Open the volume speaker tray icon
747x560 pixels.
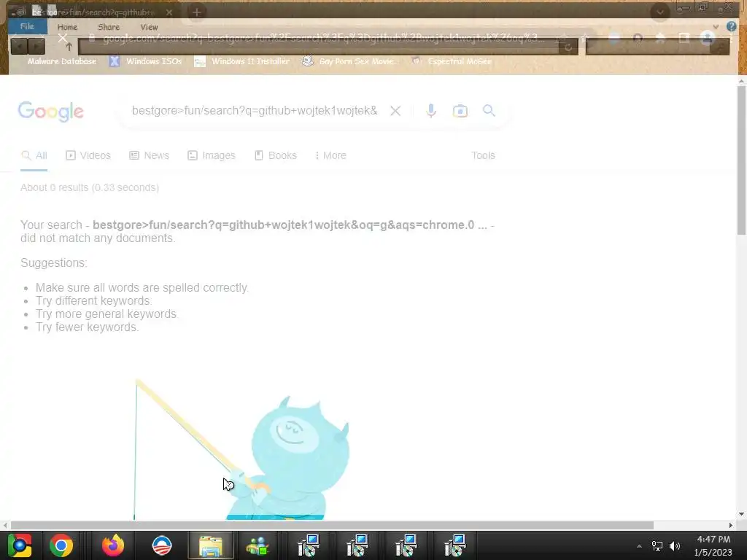675,546
